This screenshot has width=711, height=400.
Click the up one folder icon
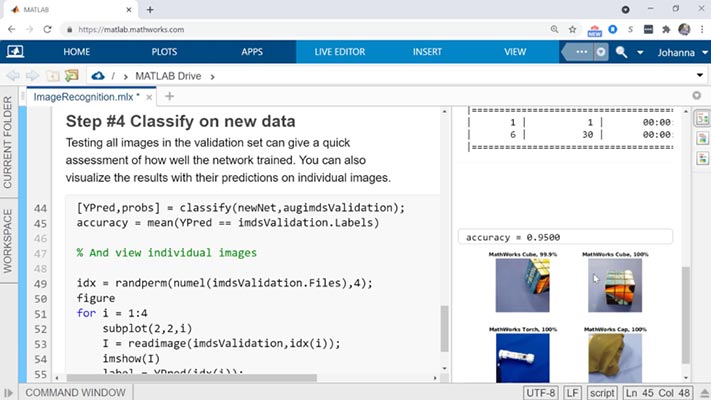point(53,76)
